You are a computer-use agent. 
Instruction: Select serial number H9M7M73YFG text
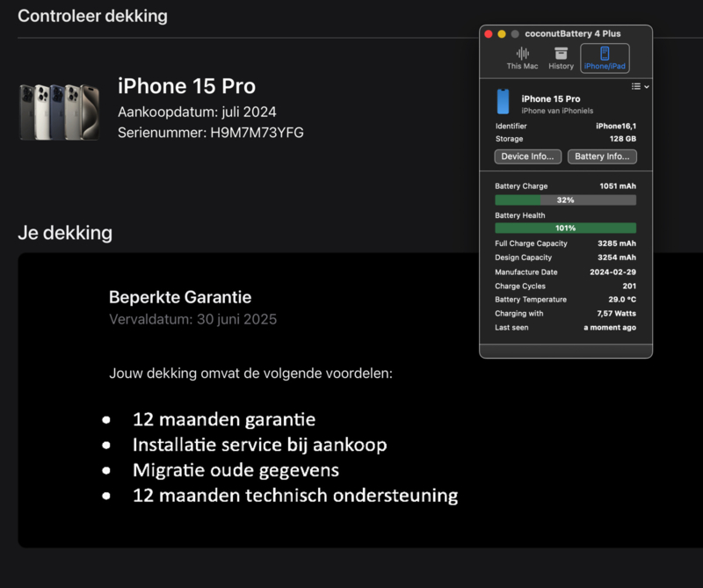click(x=257, y=133)
